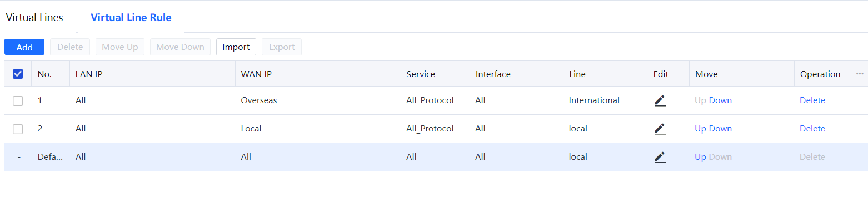The height and width of the screenshot is (223, 868).
Task: Check the box for rule 1
Action: (x=18, y=100)
